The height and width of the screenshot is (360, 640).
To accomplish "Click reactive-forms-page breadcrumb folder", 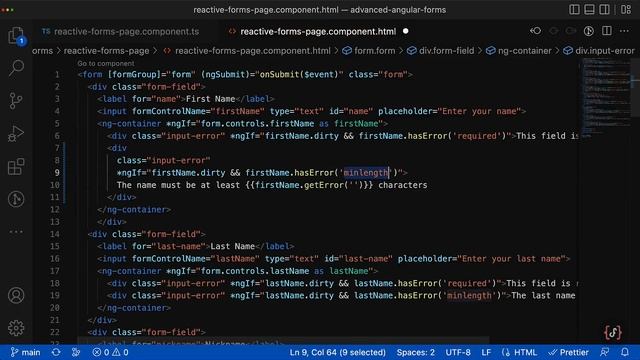I will click(x=106, y=51).
